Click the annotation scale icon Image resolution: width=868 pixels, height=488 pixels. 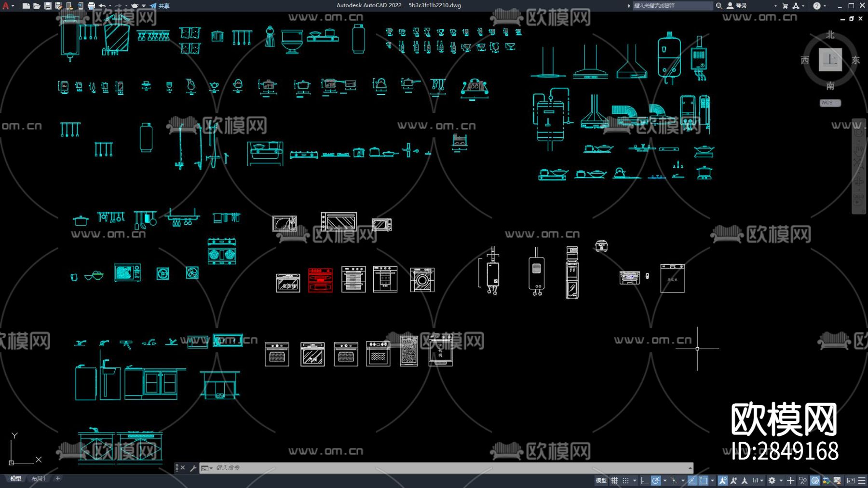point(745,481)
